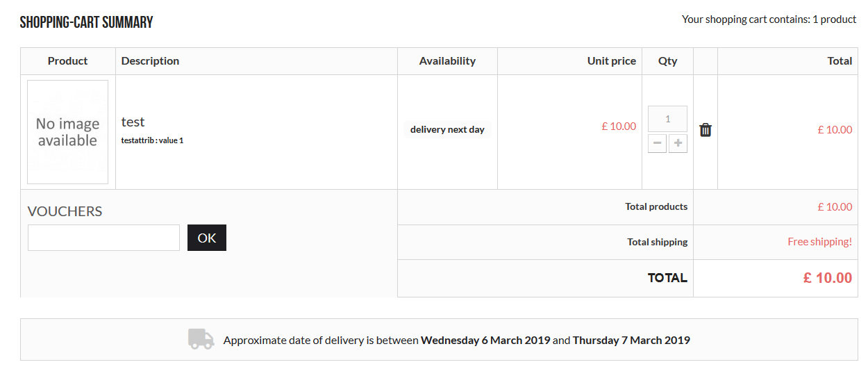Click the Qty column header
Viewport: 868px width, 376px height.
(x=667, y=61)
